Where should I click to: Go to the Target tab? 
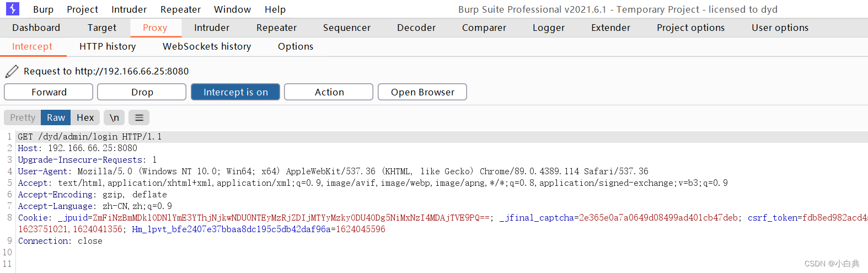point(102,28)
